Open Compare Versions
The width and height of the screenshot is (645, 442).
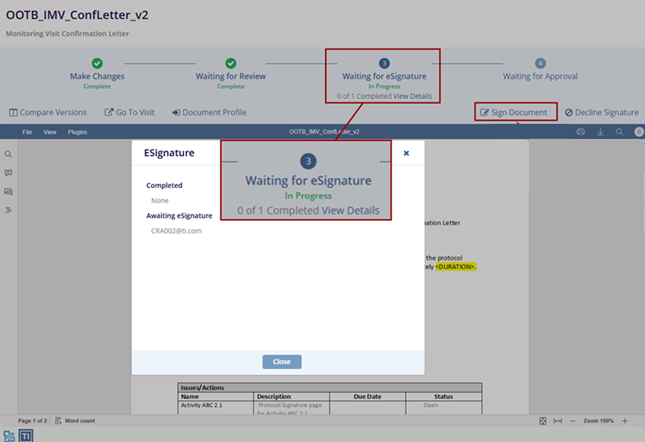(x=48, y=112)
